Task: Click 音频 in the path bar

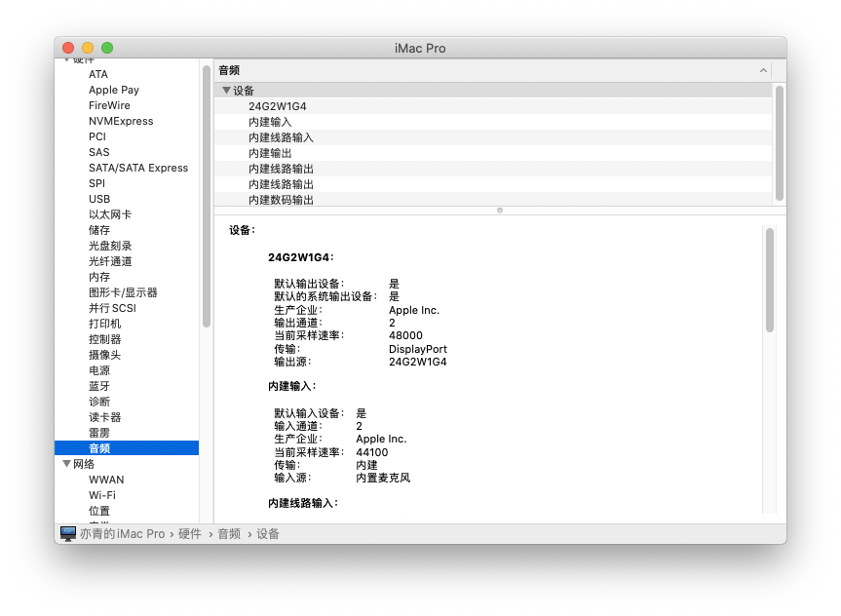Action: pos(229,533)
